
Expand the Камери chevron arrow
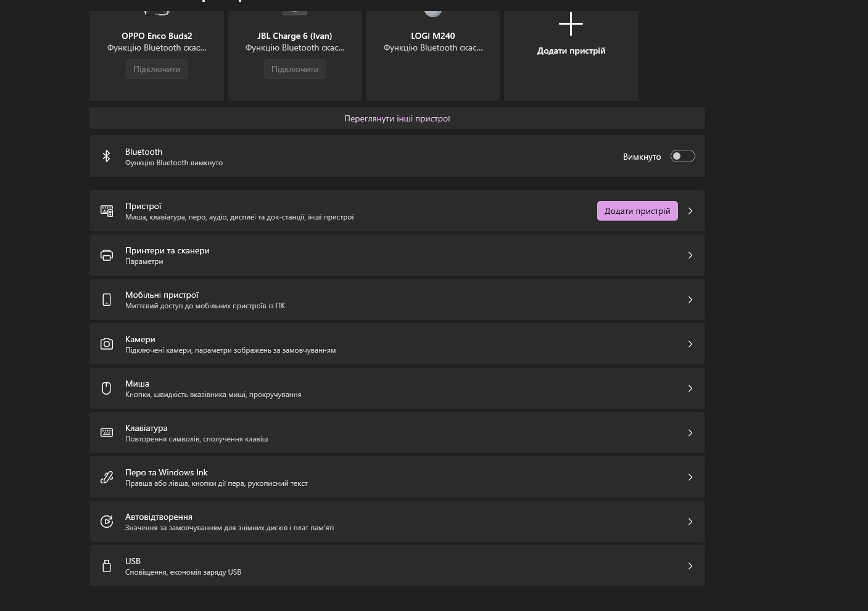690,344
